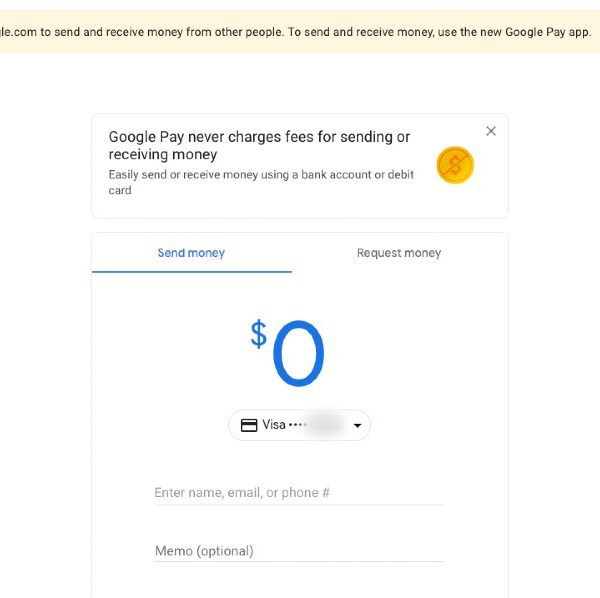Select the large blue 0 amount
Viewport: 600px width, 598px height.
pyautogui.click(x=298, y=355)
